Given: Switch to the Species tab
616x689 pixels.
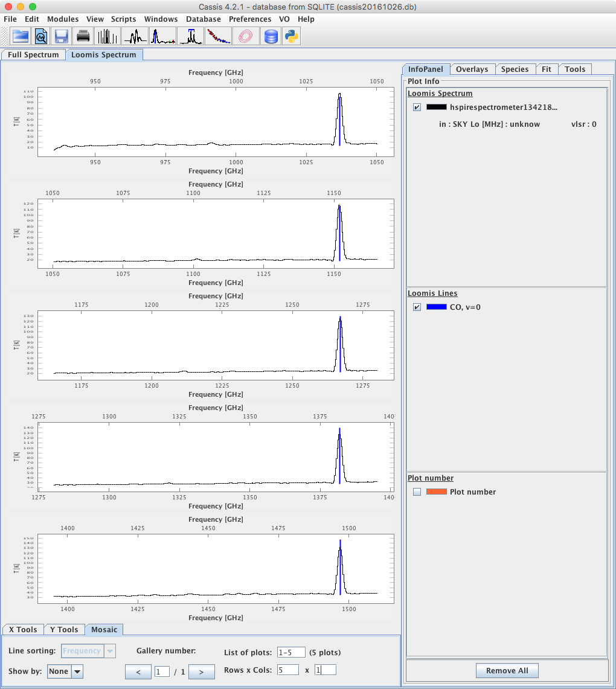Looking at the screenshot, I should tap(515, 69).
